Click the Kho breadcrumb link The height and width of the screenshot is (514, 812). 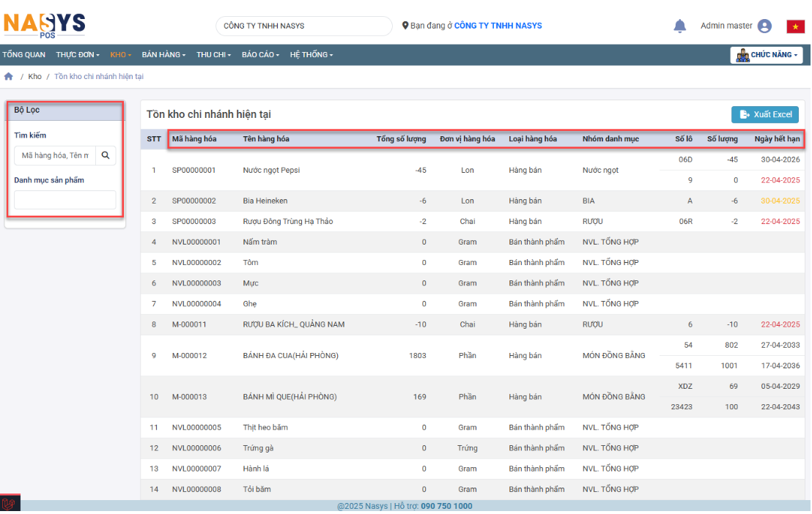tap(34, 77)
